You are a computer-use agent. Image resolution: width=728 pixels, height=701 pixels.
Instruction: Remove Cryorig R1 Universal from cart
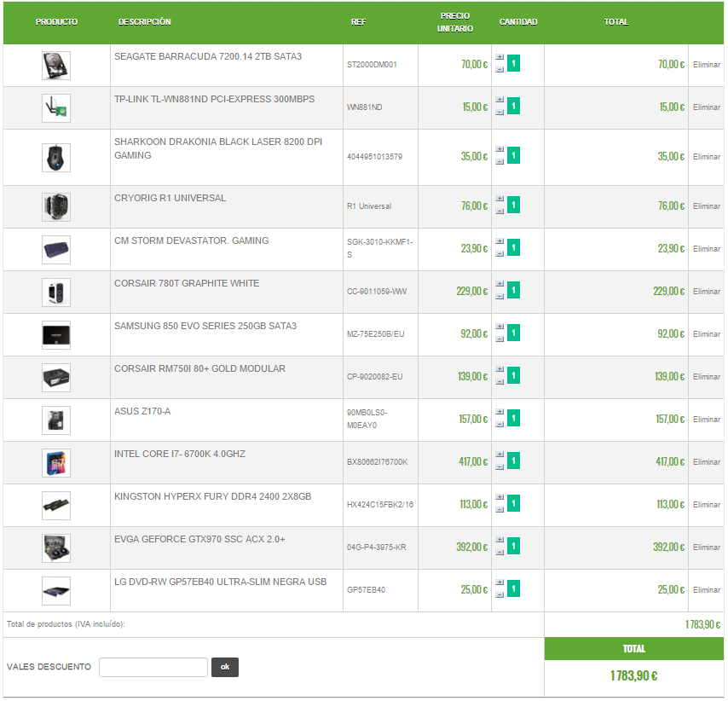point(707,206)
